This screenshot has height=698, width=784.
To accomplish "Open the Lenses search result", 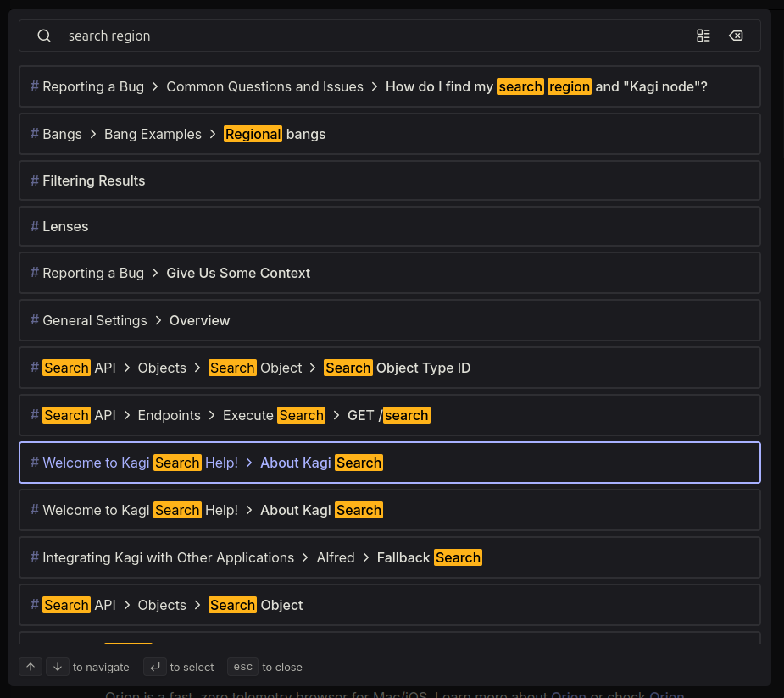I will [x=390, y=226].
